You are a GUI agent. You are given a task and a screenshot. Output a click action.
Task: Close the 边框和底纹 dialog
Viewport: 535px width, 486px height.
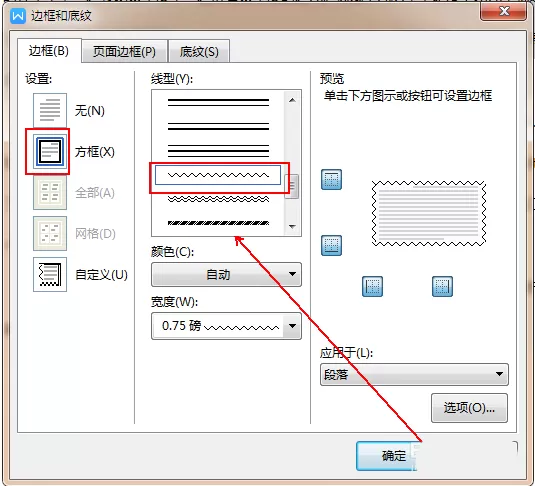tap(503, 12)
